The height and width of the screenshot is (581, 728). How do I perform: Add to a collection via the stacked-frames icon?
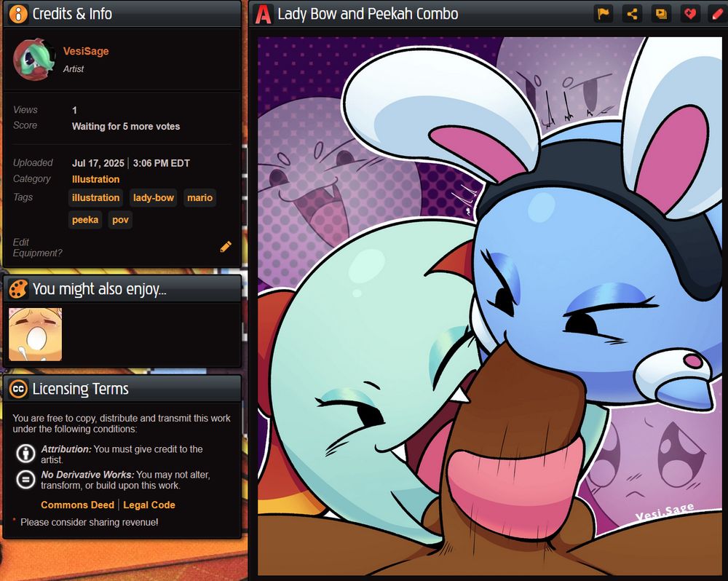click(661, 14)
